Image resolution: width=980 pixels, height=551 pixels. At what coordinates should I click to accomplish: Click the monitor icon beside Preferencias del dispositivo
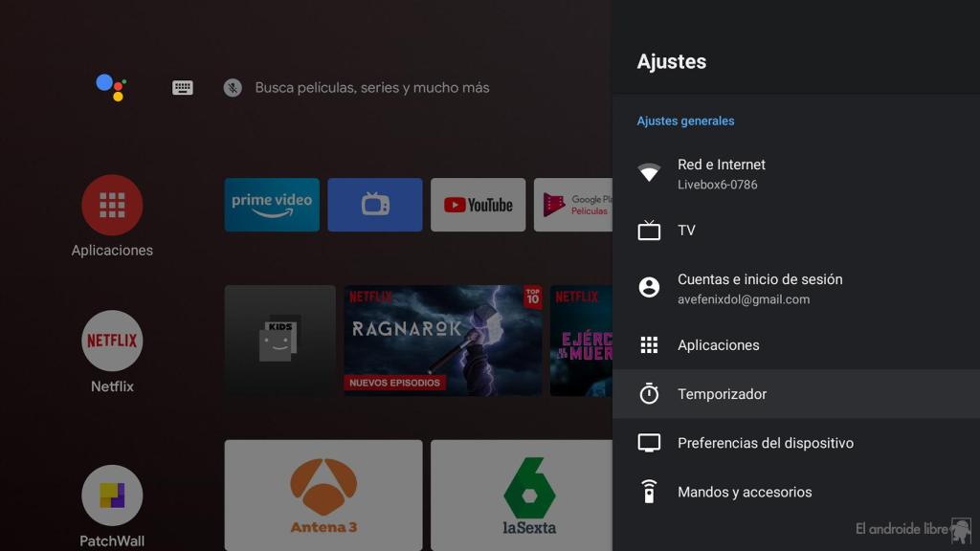point(649,443)
